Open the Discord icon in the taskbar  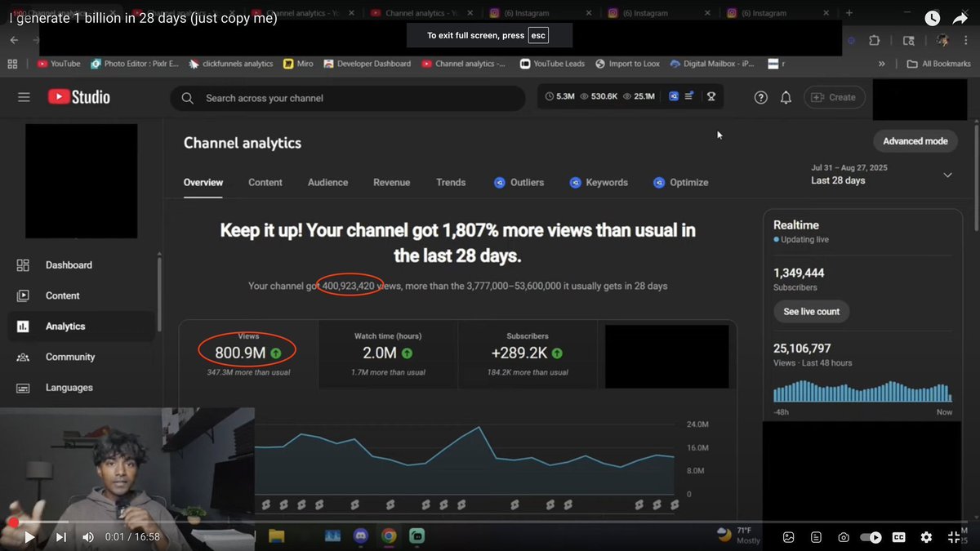pos(360,536)
